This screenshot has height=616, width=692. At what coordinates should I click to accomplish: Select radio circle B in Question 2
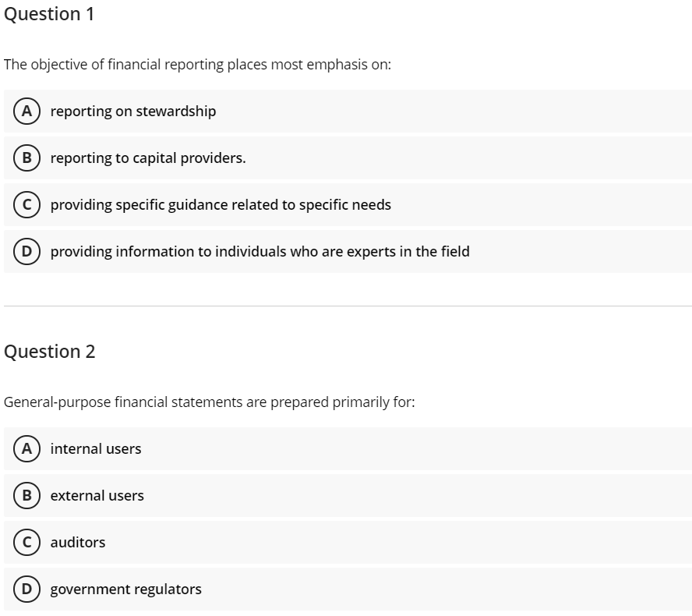pos(26,496)
